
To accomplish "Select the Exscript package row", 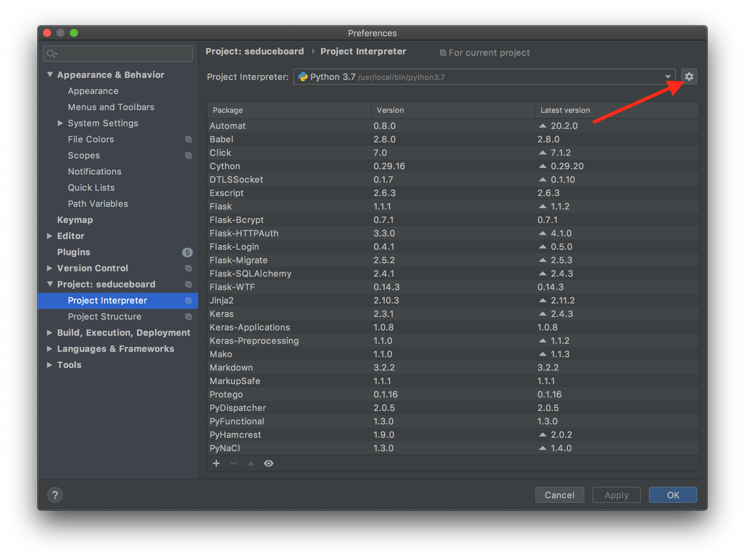I will [453, 193].
